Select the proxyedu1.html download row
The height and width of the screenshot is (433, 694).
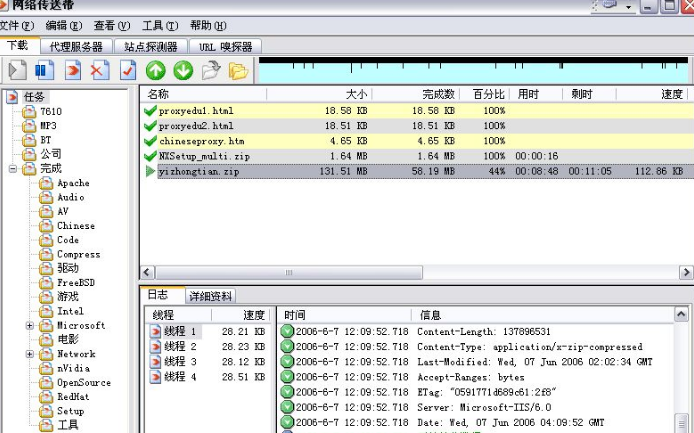pos(417,111)
